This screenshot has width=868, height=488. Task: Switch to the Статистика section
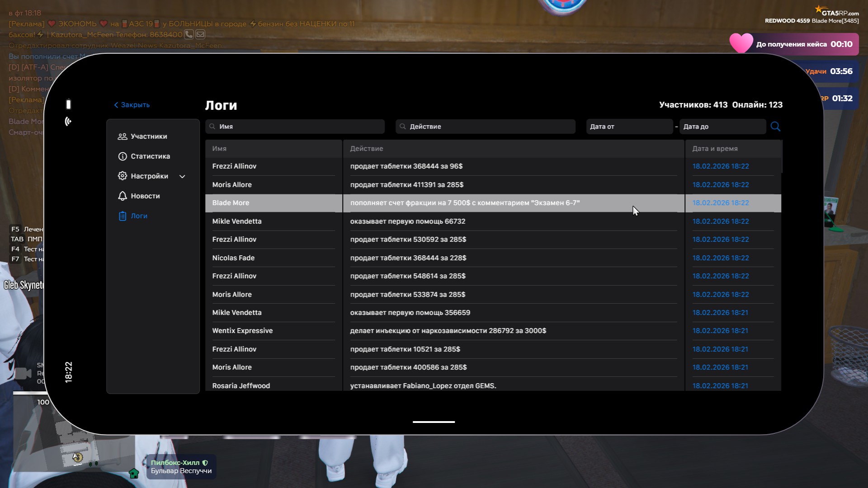(150, 156)
